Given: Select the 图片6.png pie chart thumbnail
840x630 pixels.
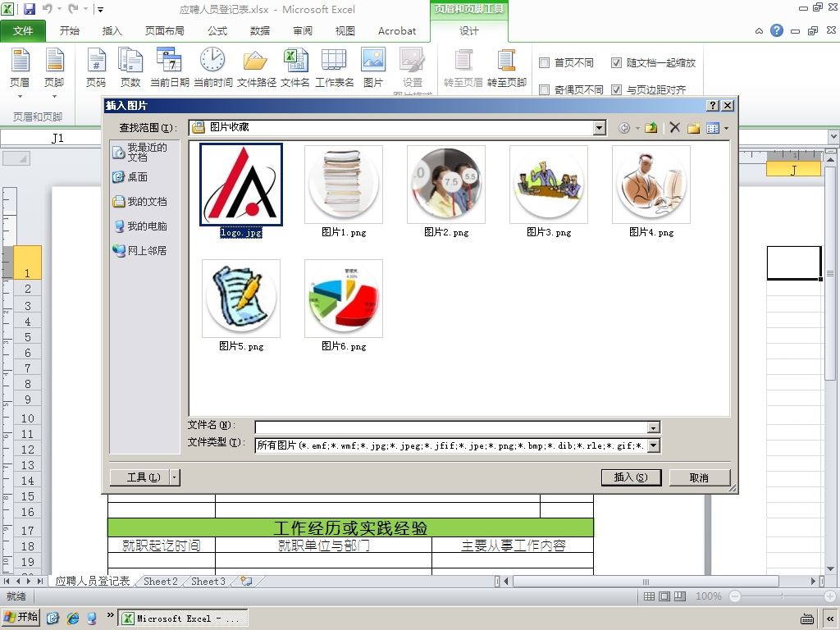Looking at the screenshot, I should tap(344, 299).
